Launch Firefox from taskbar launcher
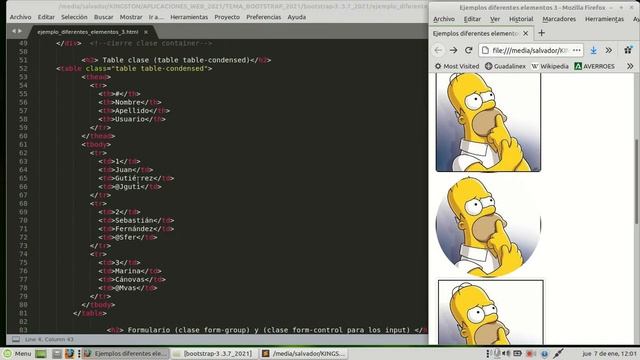 (x=69, y=353)
